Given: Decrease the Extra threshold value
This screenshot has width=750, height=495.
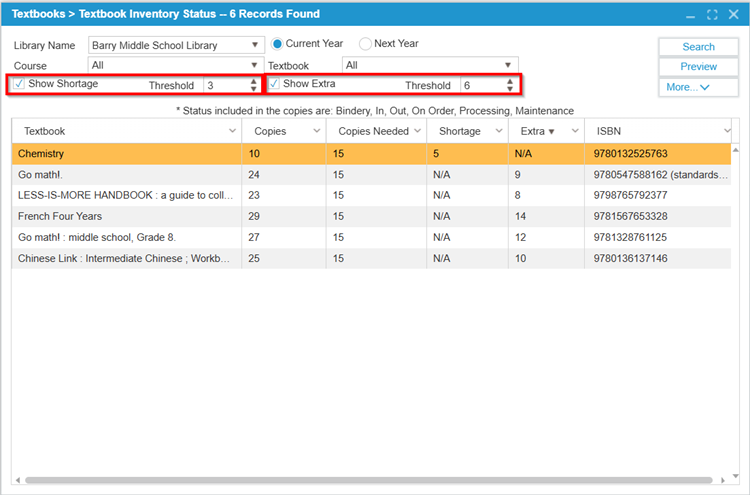Looking at the screenshot, I should [510, 88].
